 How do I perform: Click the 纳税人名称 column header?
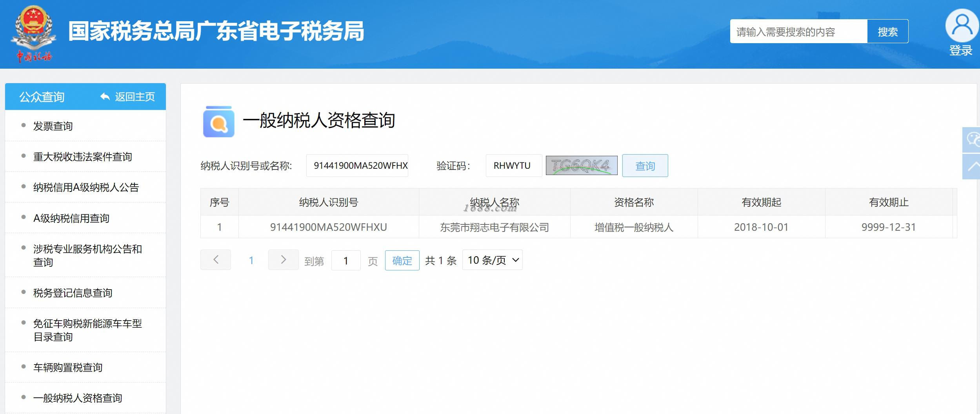coord(495,202)
